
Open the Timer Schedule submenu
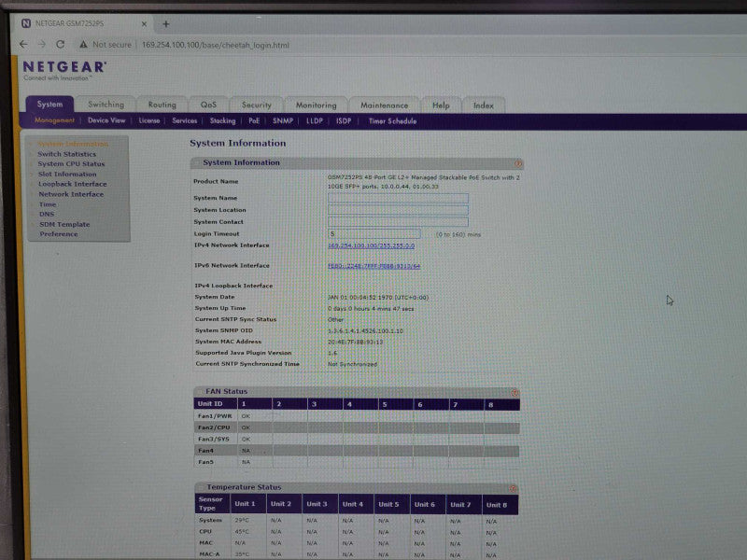click(392, 121)
